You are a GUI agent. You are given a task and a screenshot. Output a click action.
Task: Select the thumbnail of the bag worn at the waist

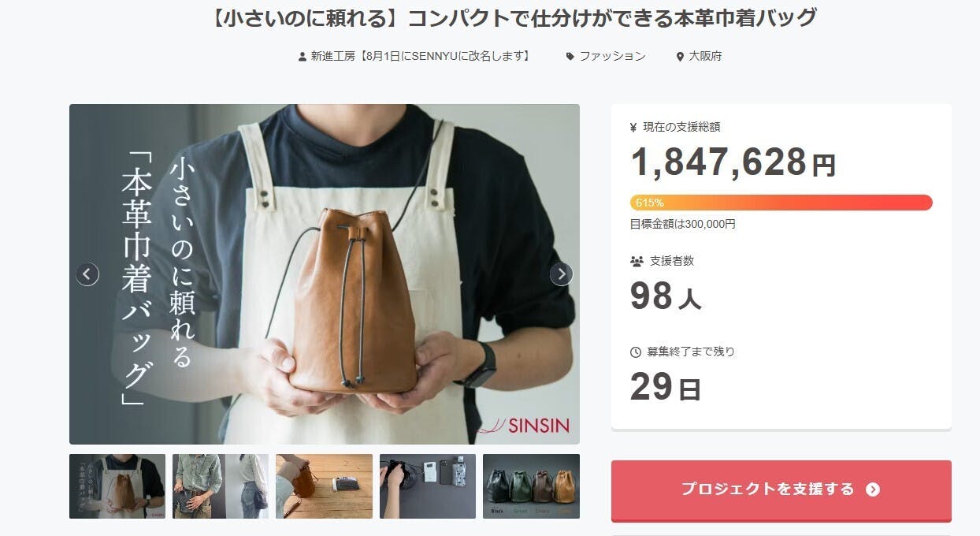pyautogui.click(x=221, y=486)
